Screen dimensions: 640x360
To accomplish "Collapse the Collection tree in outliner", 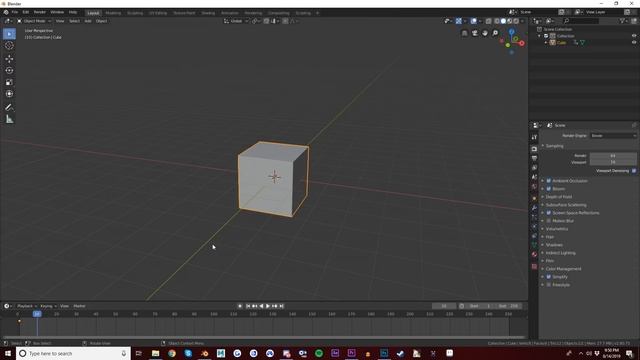I will point(540,36).
